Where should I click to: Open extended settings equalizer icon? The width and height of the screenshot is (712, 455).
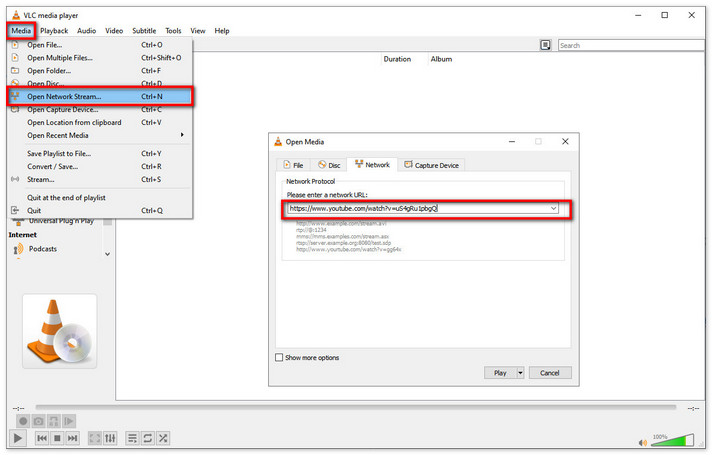pos(110,438)
